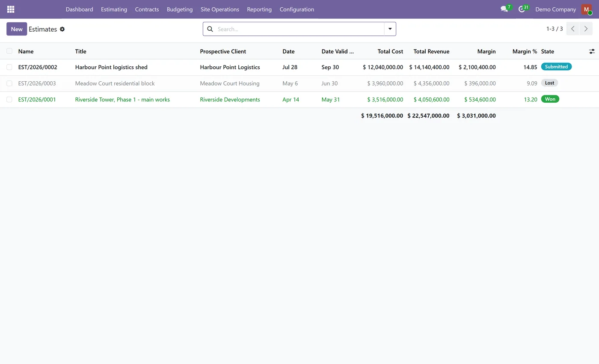Open the Reporting menu
Screen dimensions: 599x364
pyautogui.click(x=259, y=9)
